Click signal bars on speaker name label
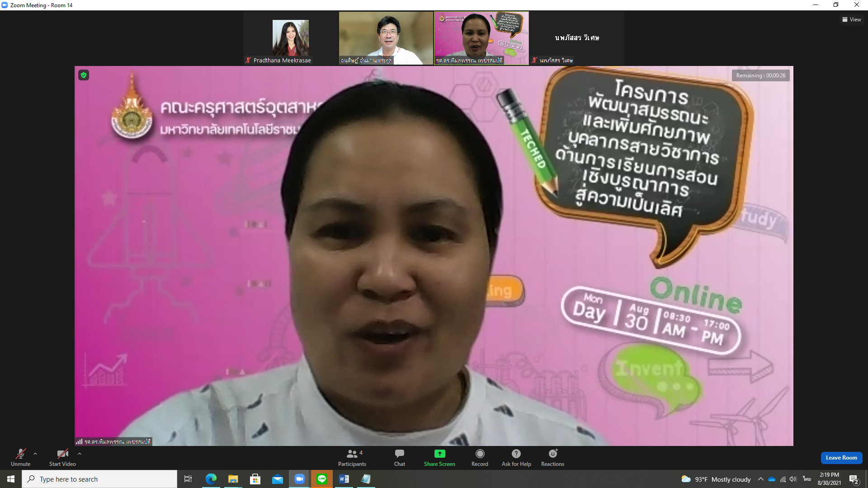 coord(79,441)
